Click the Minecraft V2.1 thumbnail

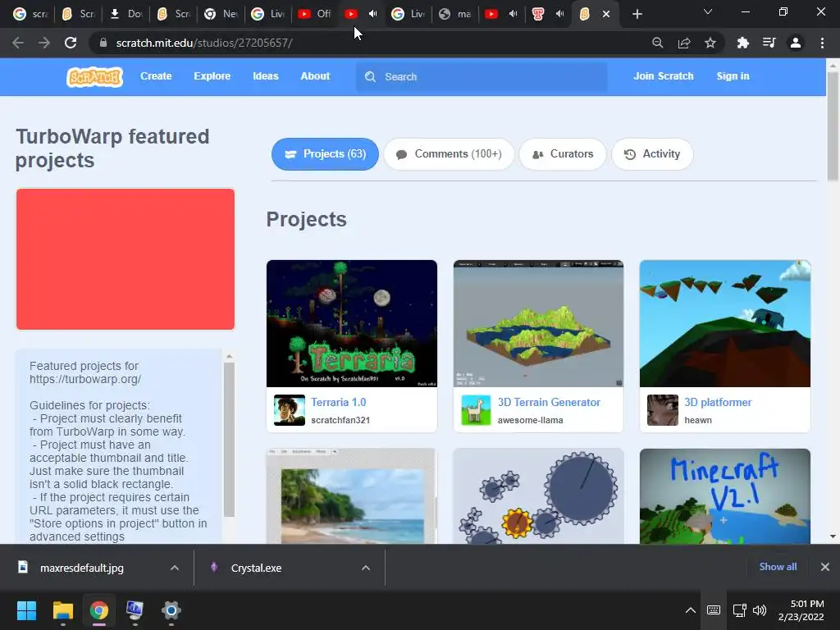(x=725, y=496)
